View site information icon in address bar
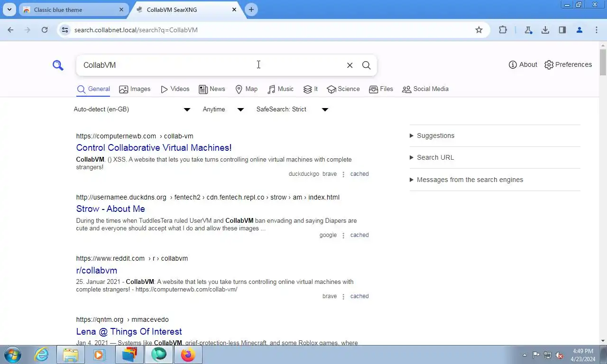Screen dimensions: 607x364 point(65,30)
